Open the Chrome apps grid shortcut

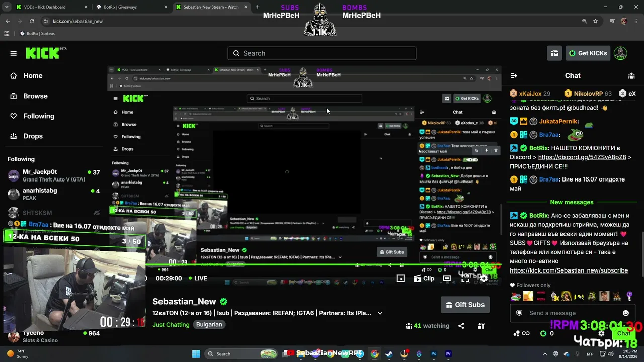click(7, 34)
